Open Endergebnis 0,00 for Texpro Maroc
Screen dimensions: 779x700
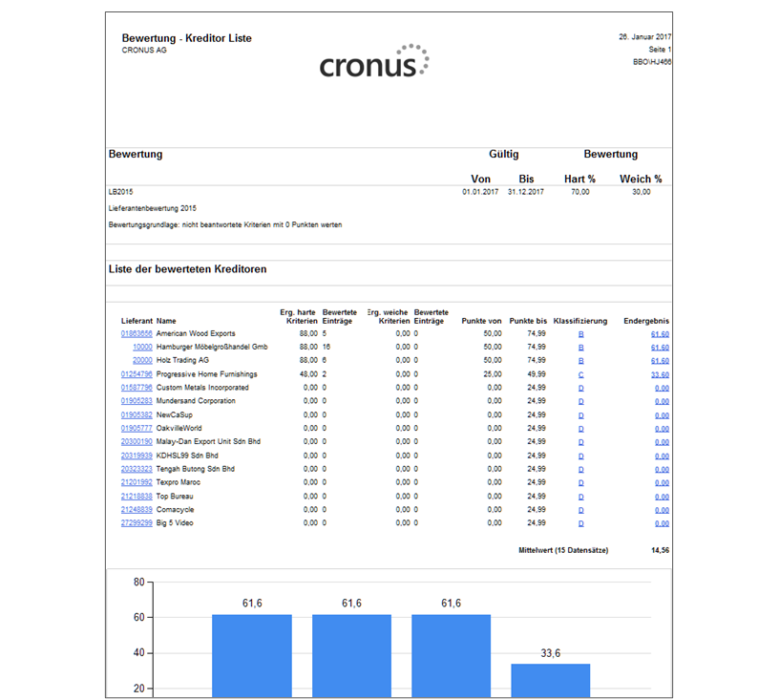(663, 483)
